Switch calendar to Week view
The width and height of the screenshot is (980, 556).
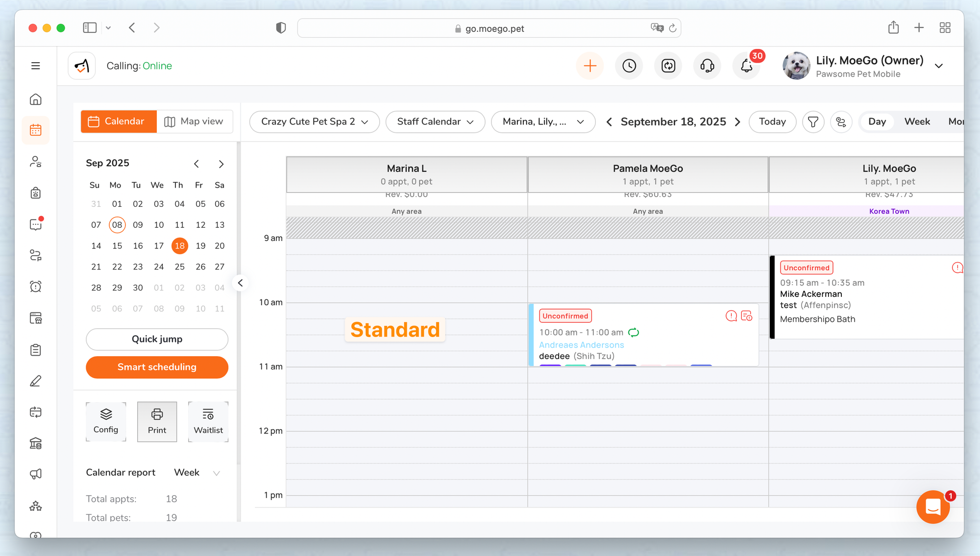917,121
